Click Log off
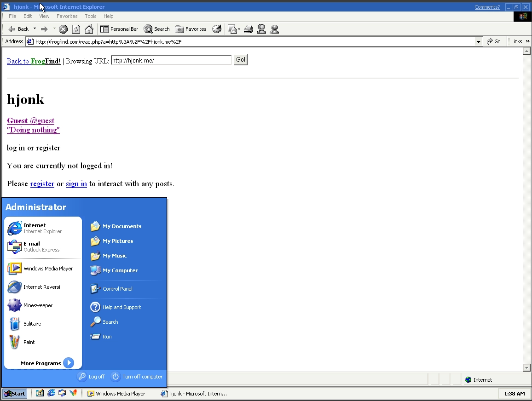This screenshot has height=401, width=532. (91, 377)
